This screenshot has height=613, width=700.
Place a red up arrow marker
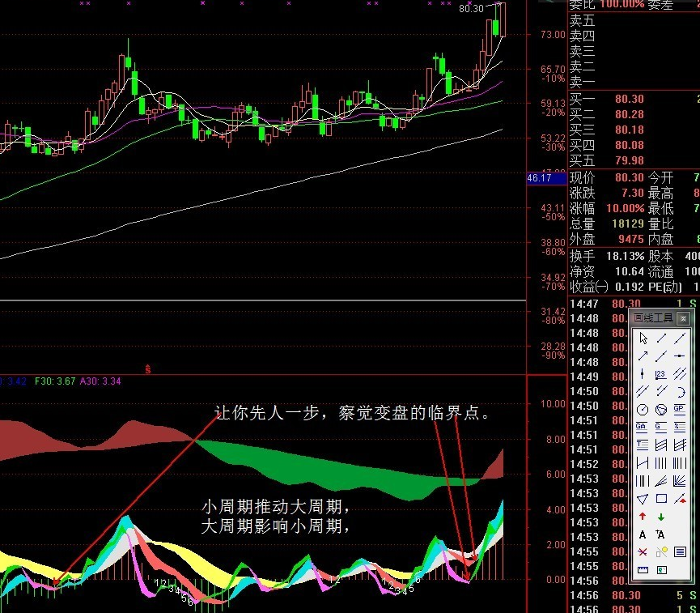[643, 517]
